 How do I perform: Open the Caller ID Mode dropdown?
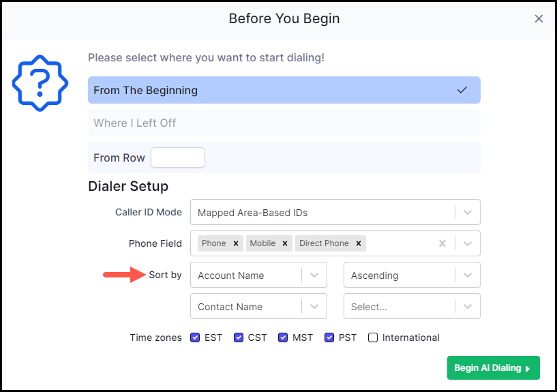point(335,212)
